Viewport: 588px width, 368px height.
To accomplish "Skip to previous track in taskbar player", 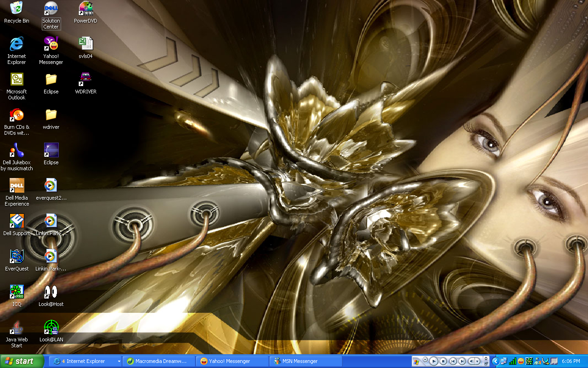I will pos(453,361).
